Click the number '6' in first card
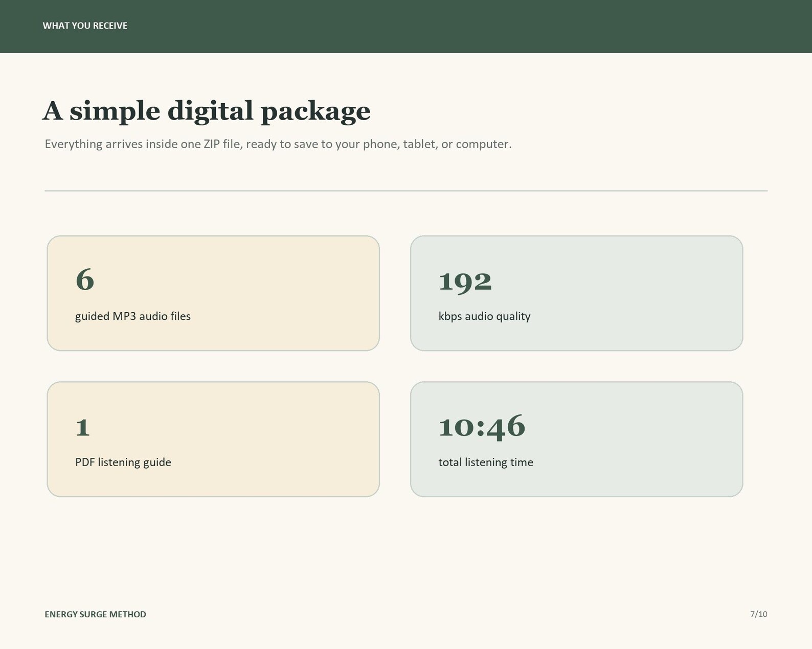The height and width of the screenshot is (649, 812). tap(85, 280)
